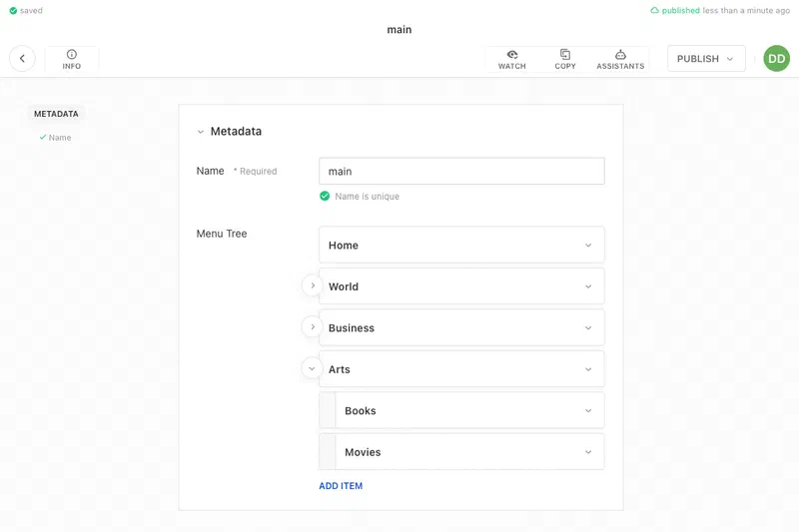Open the DD user avatar menu
The image size is (799, 532).
[x=776, y=59]
